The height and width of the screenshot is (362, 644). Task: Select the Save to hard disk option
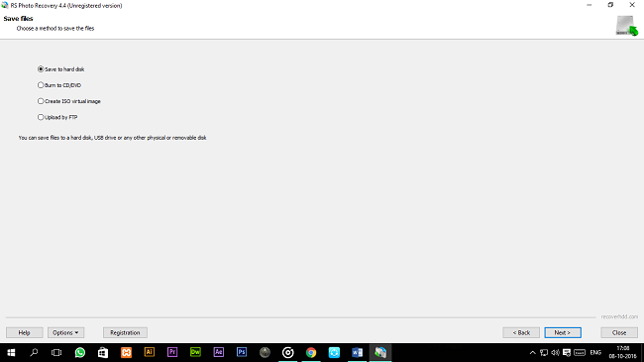[60, 69]
